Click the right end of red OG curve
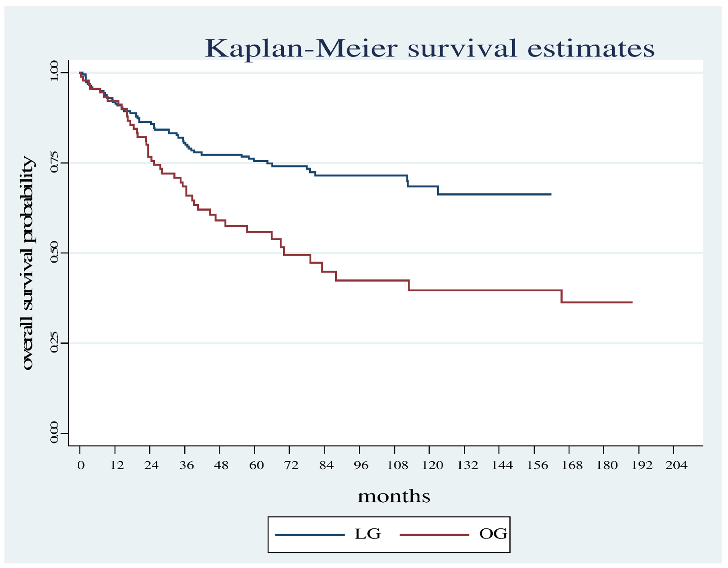The width and height of the screenshot is (728, 568). click(632, 303)
